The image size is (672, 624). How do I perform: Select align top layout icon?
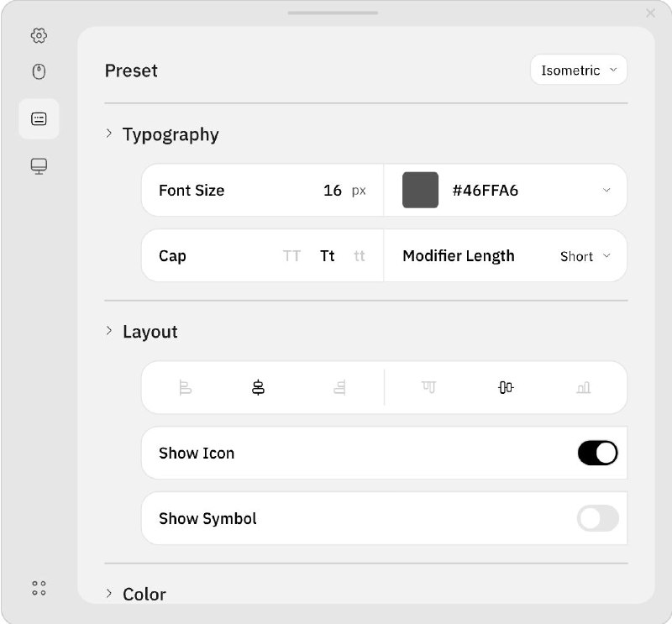coord(428,387)
